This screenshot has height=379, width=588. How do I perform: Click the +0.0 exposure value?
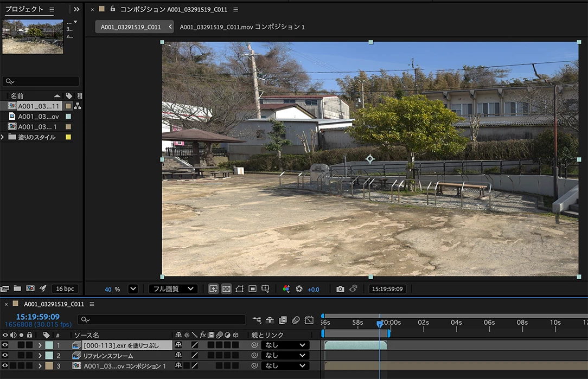[x=314, y=290]
